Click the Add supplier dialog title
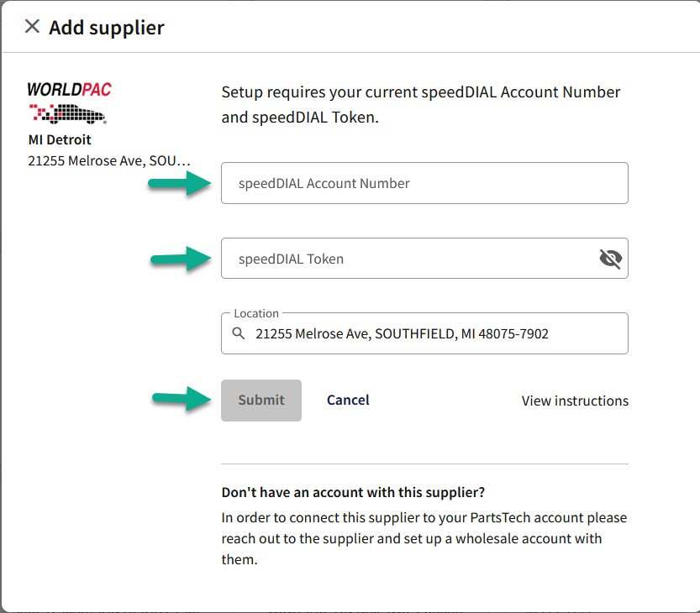700x613 pixels. (x=107, y=28)
